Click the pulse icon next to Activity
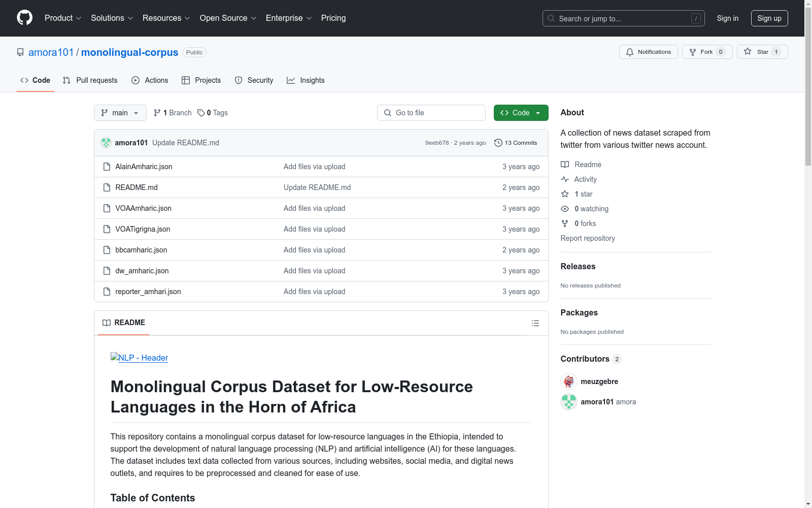The width and height of the screenshot is (812, 508). tap(565, 179)
